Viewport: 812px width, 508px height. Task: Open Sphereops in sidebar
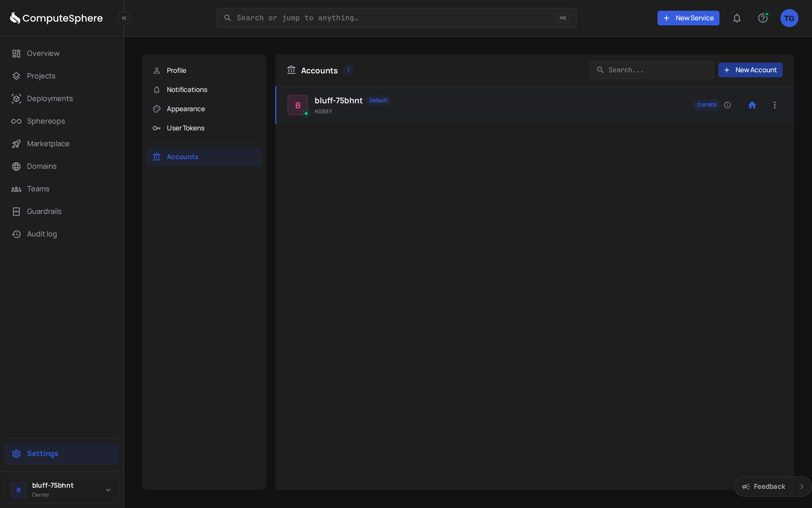coord(62,121)
